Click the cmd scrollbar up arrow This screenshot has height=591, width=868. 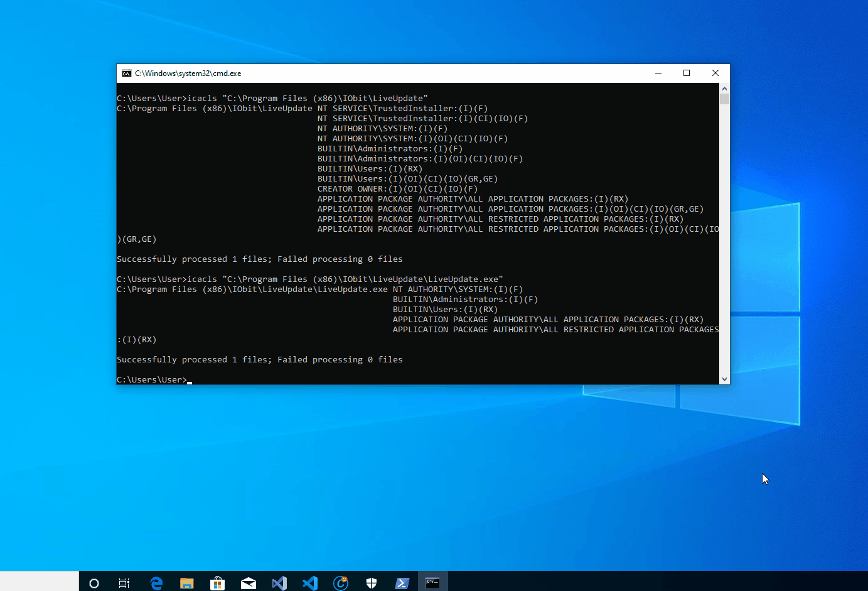pyautogui.click(x=724, y=89)
